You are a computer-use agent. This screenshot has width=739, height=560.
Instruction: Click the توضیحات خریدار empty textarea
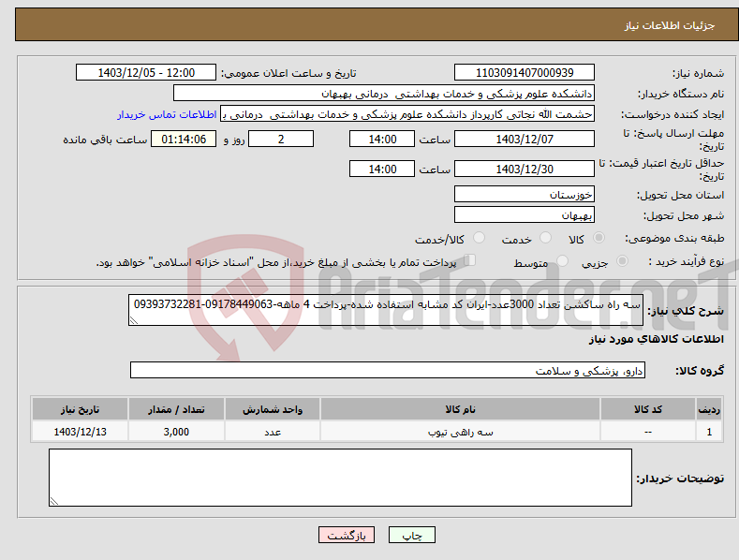click(x=340, y=478)
